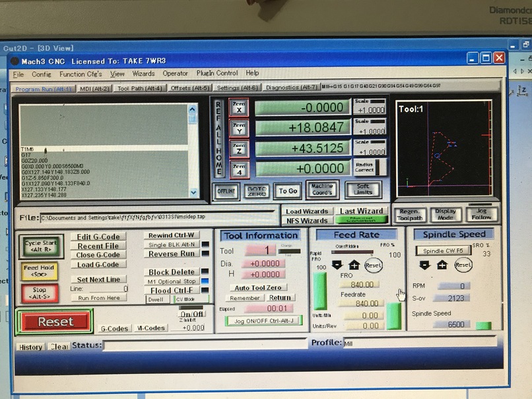Toggle M1 Optional Stop
Screen dimensions: 532x399
(172, 282)
